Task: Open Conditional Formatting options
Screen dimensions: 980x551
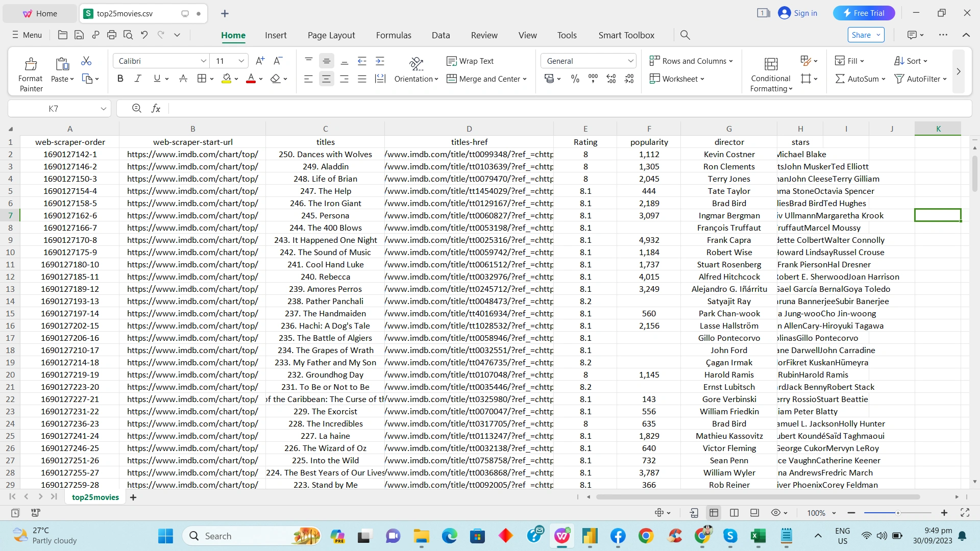Action: [771, 71]
